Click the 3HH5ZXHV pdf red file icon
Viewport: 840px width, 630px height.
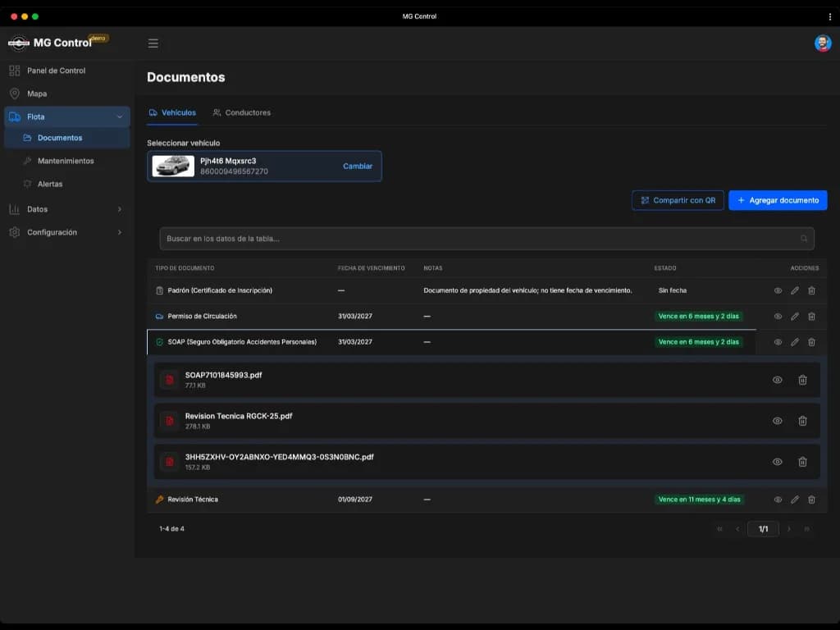169,462
